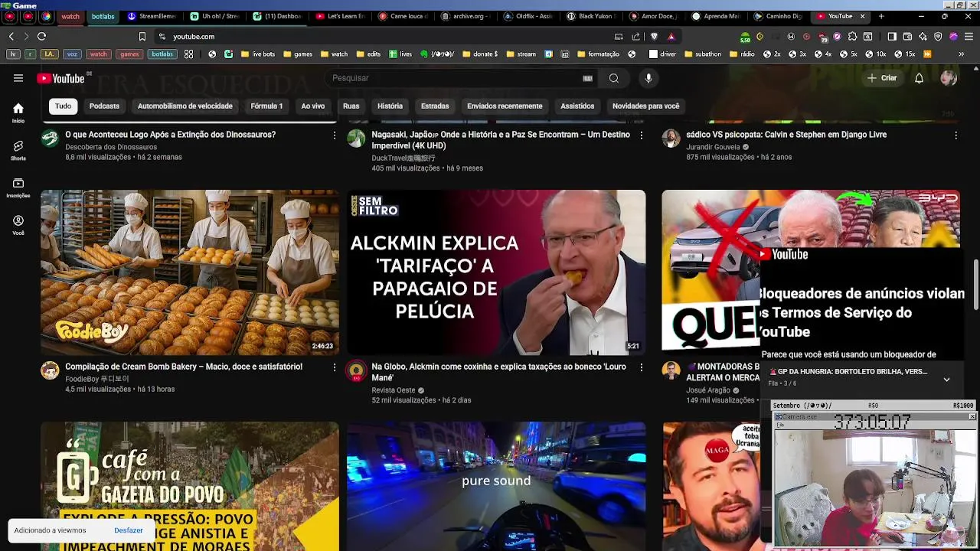Image resolution: width=980 pixels, height=551 pixels.
Task: Open the share page icon in address bar
Action: pyautogui.click(x=635, y=36)
